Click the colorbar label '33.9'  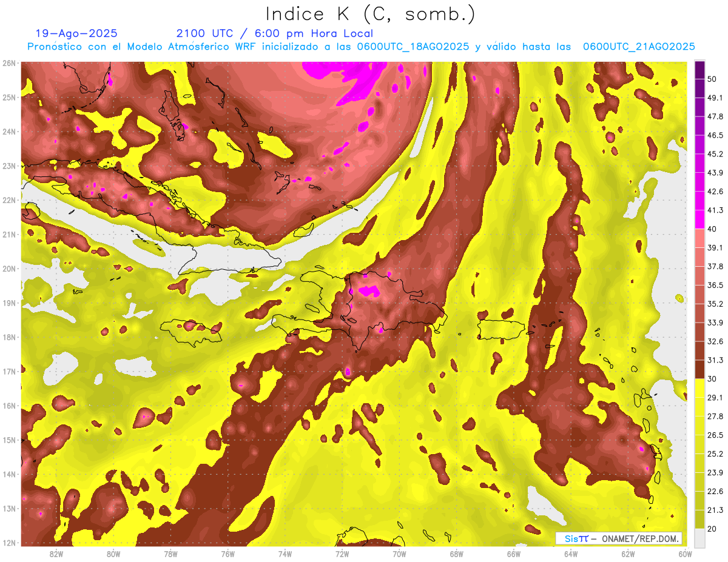[715, 323]
